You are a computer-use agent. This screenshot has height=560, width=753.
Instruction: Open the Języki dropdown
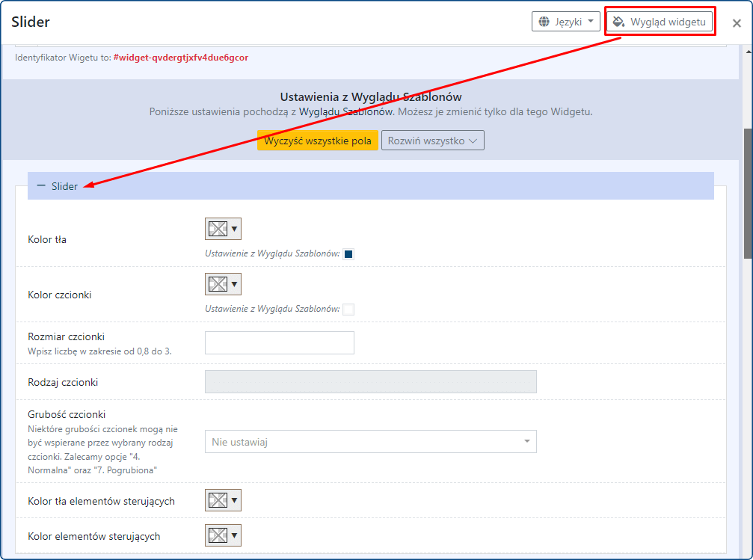565,22
